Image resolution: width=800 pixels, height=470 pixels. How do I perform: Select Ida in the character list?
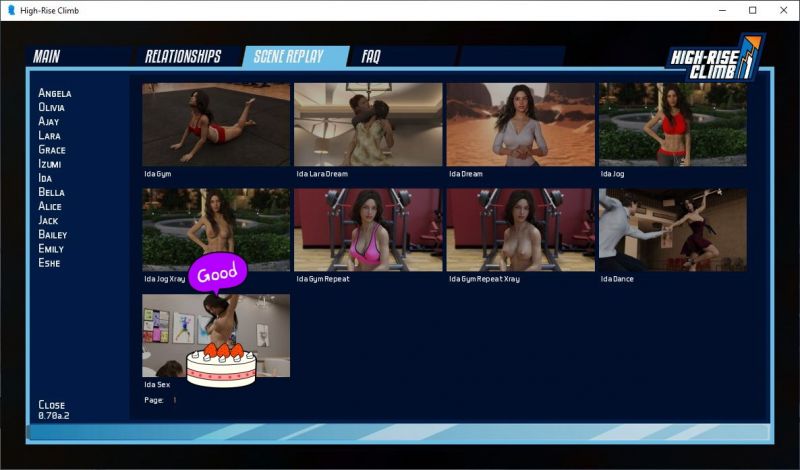[45, 178]
